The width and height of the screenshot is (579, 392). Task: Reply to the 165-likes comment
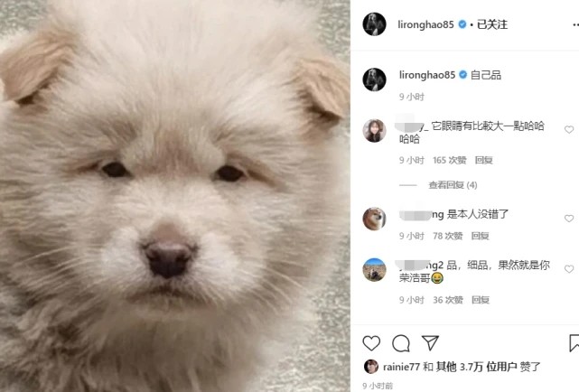(x=484, y=160)
